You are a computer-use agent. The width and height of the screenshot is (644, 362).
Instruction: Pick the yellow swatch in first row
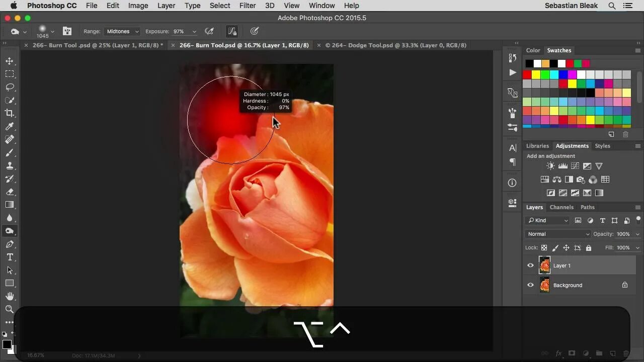click(x=536, y=75)
